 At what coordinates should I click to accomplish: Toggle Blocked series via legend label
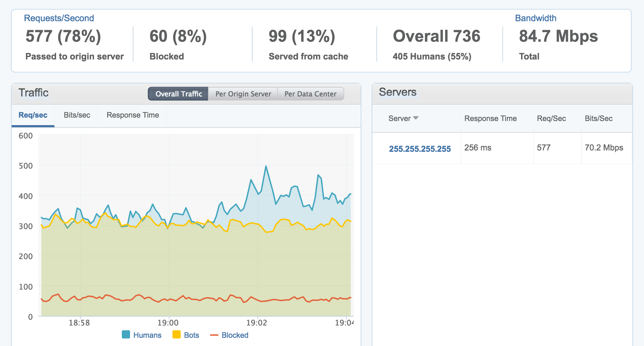click(235, 335)
